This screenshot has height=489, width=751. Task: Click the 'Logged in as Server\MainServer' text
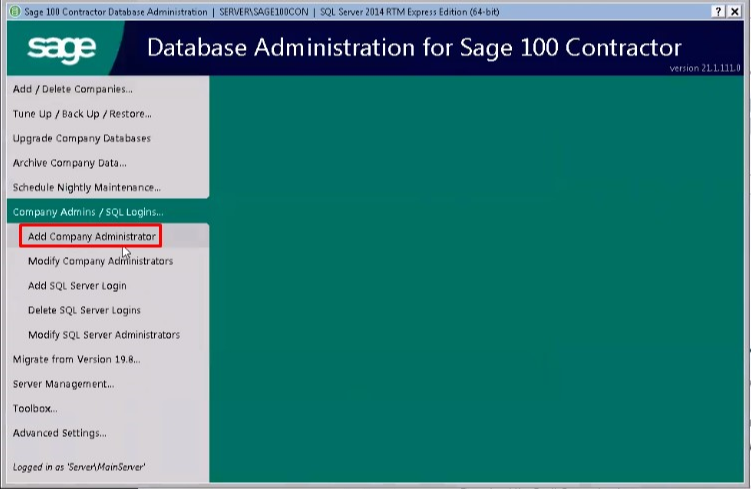pyautogui.click(x=79, y=467)
